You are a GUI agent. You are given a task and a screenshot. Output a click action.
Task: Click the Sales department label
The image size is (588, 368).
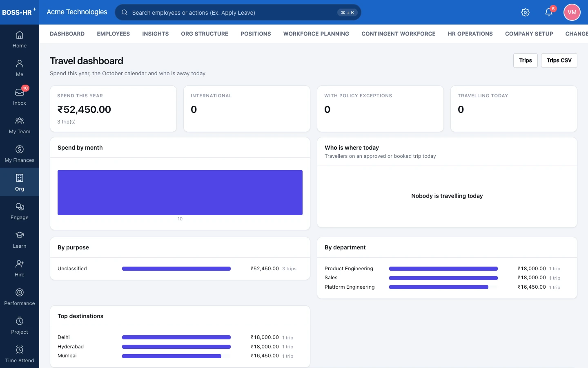coord(331,278)
